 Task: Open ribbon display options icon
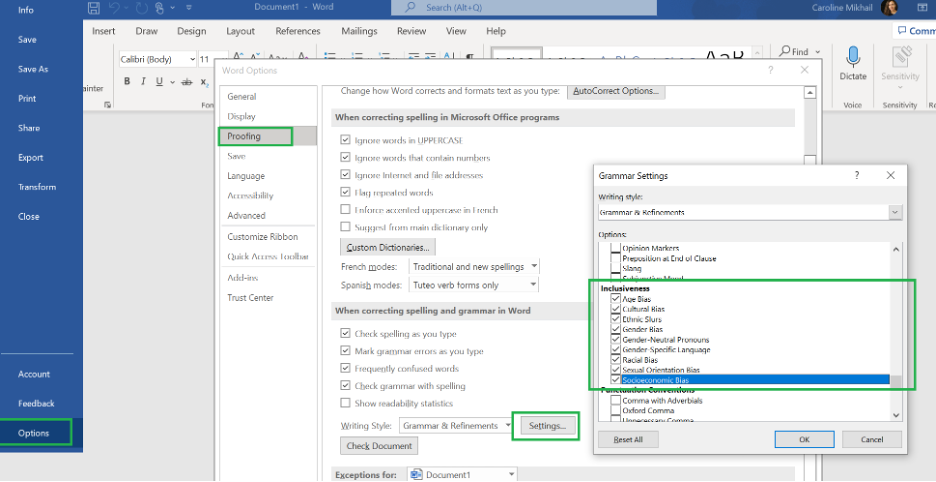[922, 8]
